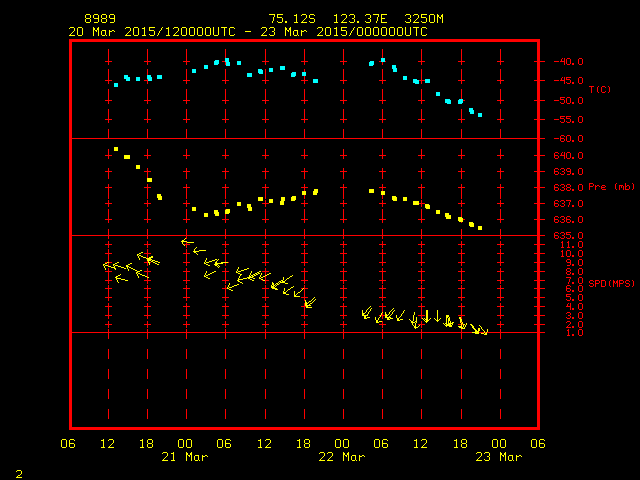The width and height of the screenshot is (640, 480).
Task: Click the 22 Mar date label
Action: tap(342, 457)
